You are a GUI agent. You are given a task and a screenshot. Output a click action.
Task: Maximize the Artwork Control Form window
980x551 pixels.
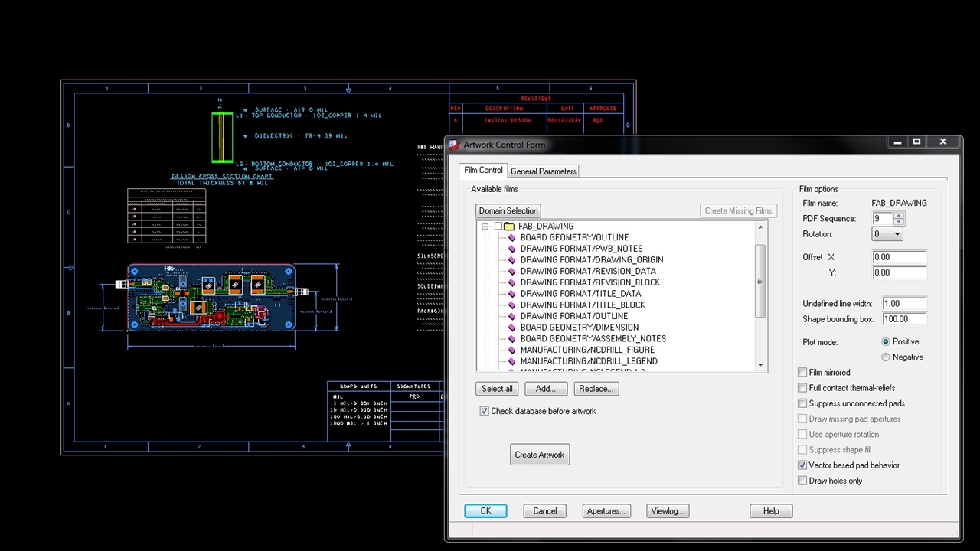point(916,142)
